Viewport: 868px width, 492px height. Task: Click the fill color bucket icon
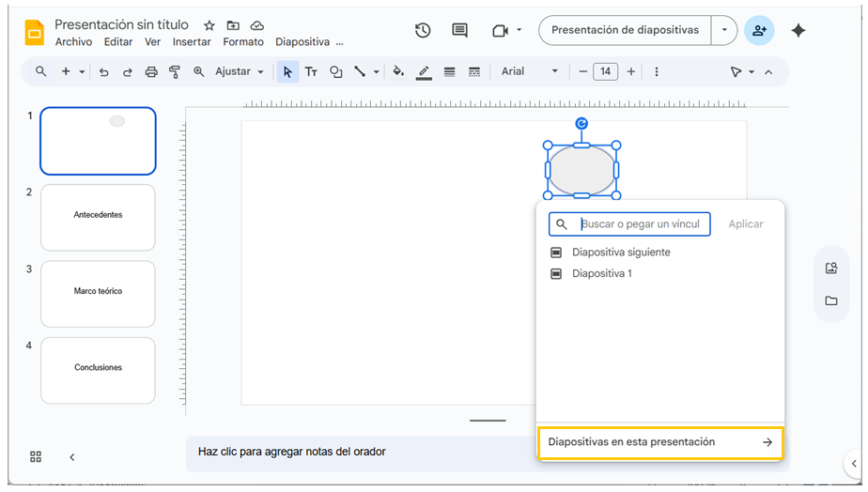click(398, 71)
